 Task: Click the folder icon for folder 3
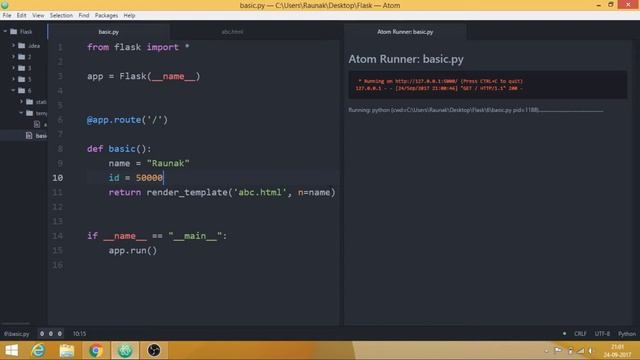(22, 68)
